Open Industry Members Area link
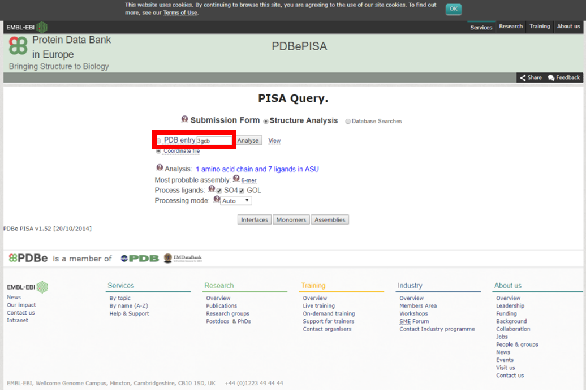The width and height of the screenshot is (586, 392). (418, 306)
